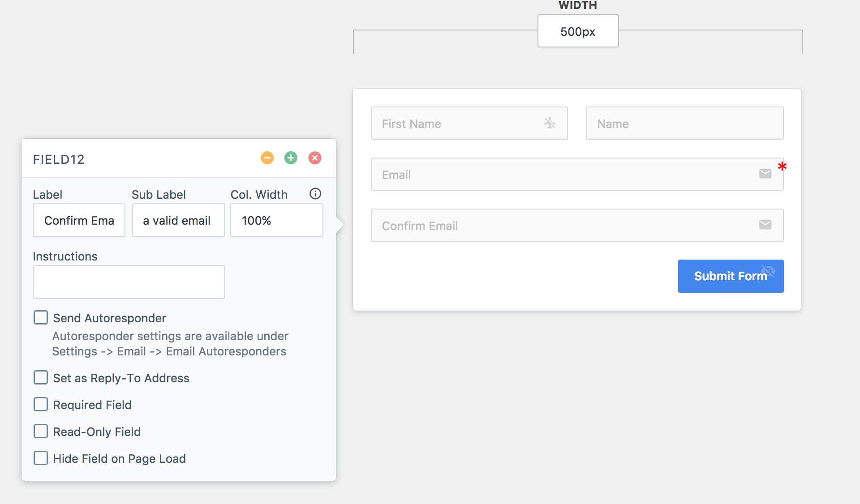Image resolution: width=860 pixels, height=504 pixels.
Task: Enable the Send Autoresponder checkbox
Action: point(41,318)
